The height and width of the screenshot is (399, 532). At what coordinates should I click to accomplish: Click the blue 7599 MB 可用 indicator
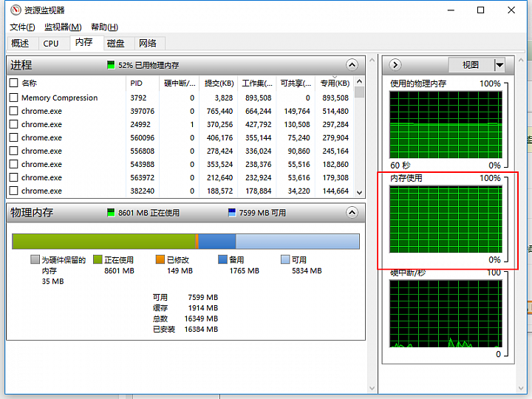pyautogui.click(x=232, y=213)
